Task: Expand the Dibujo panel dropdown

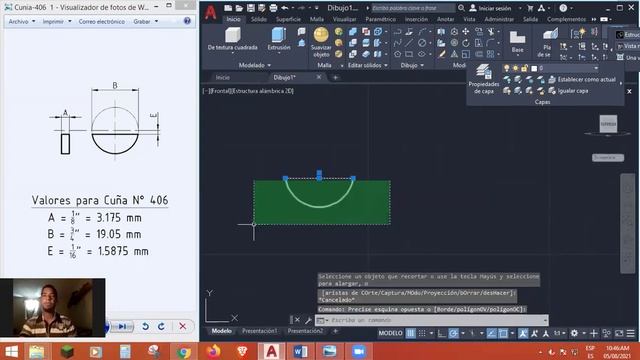Action: click(x=412, y=65)
